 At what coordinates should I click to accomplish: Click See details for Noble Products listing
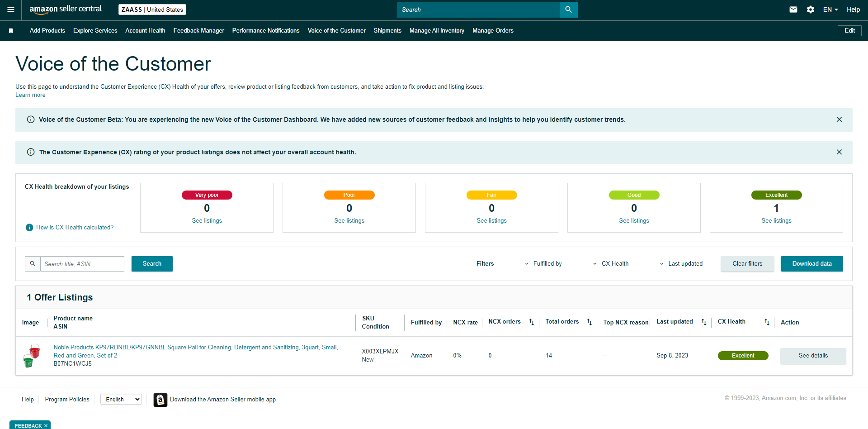pos(813,356)
